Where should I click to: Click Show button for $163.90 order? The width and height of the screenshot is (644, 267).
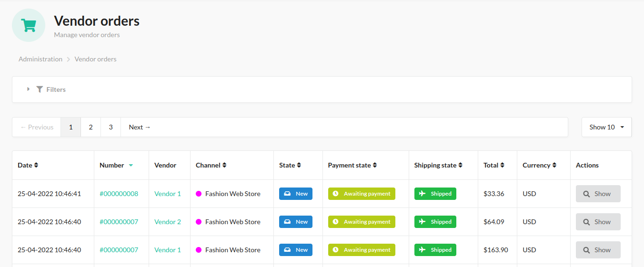point(598,250)
